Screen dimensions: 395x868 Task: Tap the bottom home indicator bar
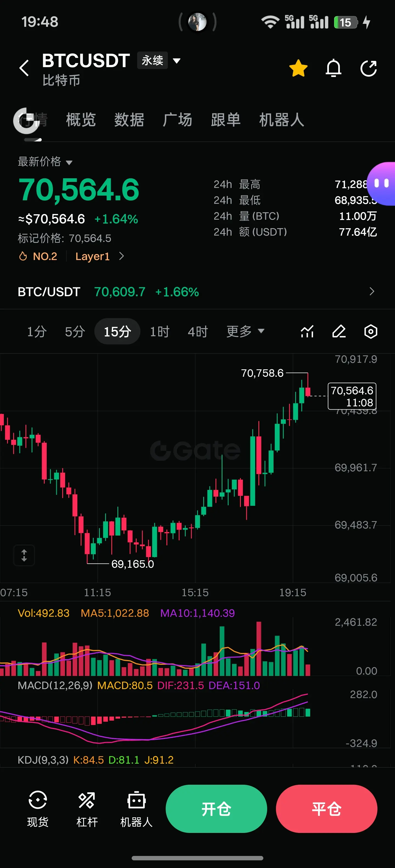[197, 858]
